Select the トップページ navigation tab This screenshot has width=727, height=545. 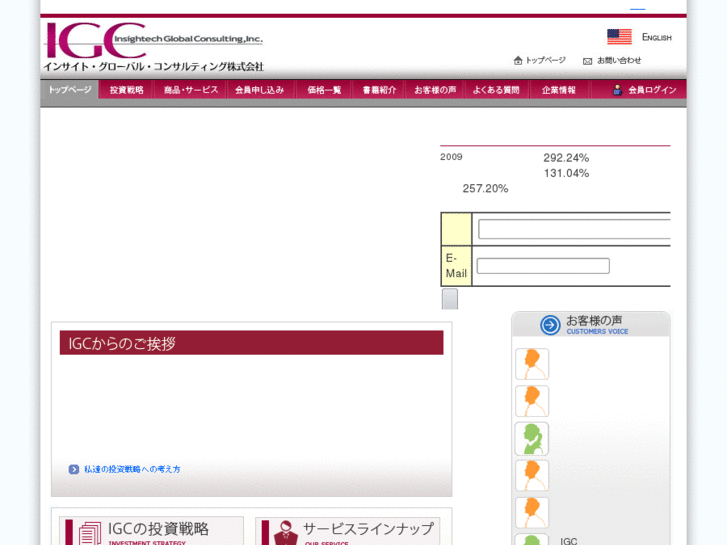(x=70, y=90)
